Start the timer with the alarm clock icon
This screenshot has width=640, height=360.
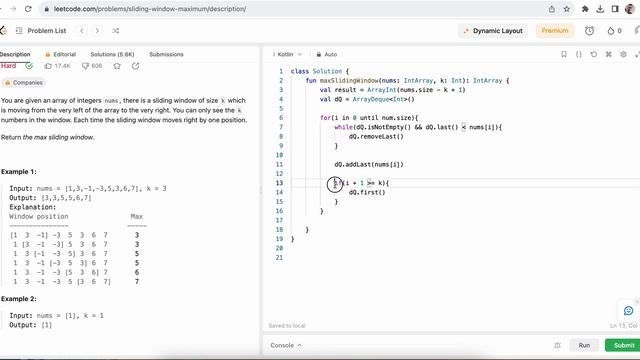[x=589, y=31]
